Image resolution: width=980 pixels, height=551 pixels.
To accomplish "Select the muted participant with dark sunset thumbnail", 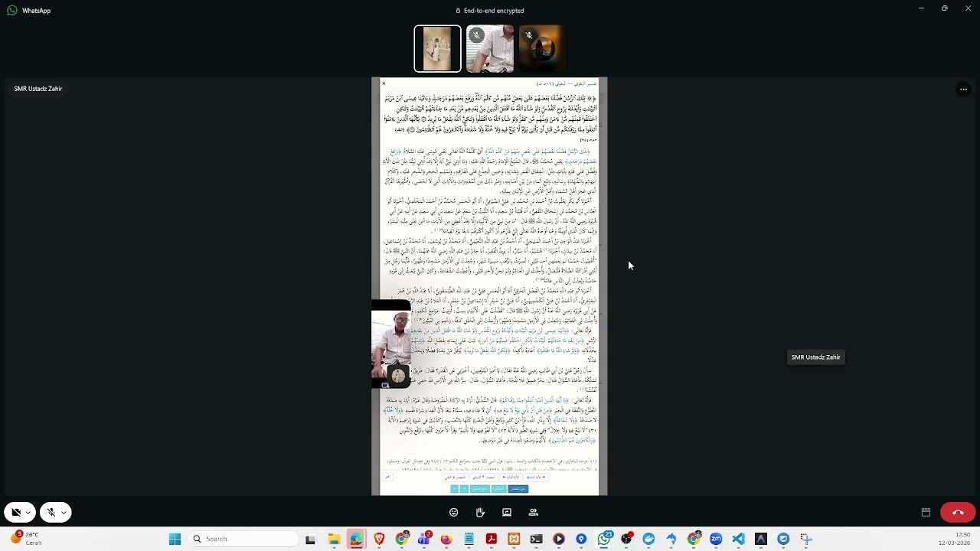I will coord(542,49).
